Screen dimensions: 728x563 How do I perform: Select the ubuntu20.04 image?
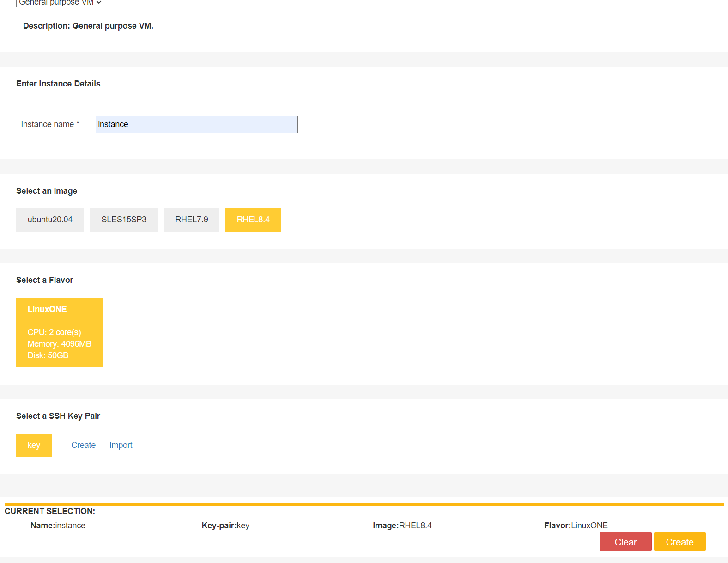coord(50,220)
